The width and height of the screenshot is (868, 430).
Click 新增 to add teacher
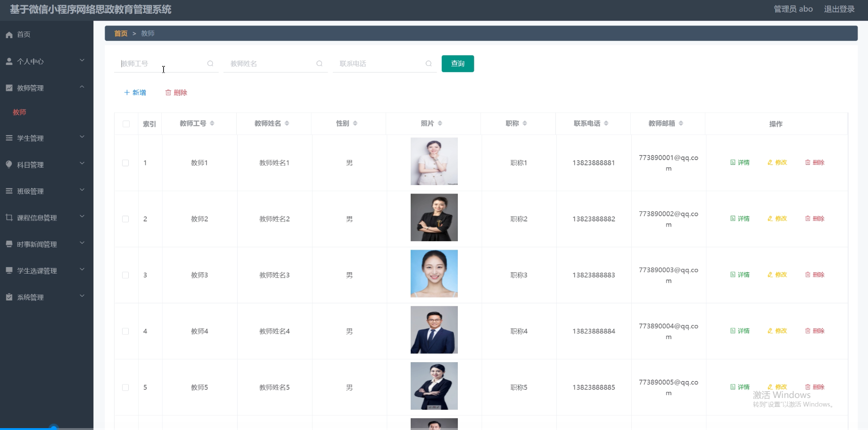135,92
